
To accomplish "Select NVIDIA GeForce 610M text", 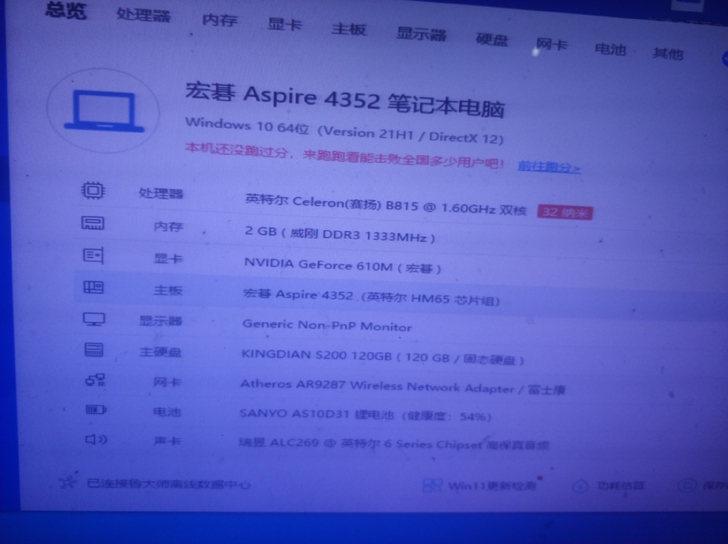I will [343, 266].
